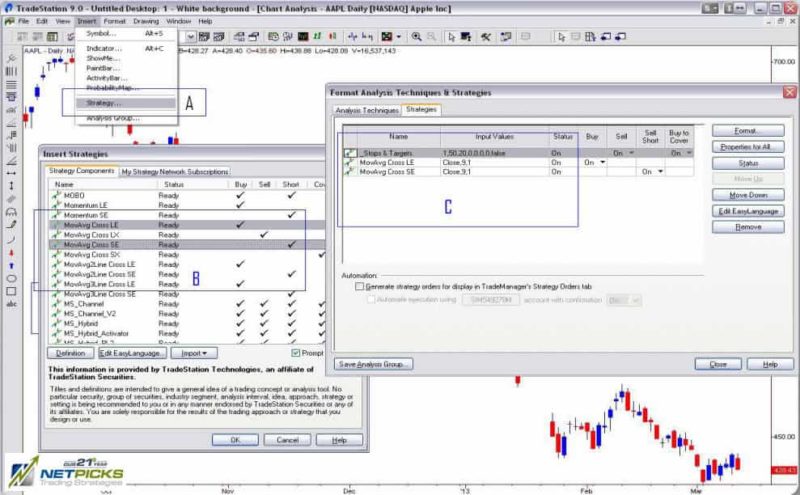This screenshot has height=495, width=800.
Task: Open the Drawing menu
Action: click(x=146, y=21)
